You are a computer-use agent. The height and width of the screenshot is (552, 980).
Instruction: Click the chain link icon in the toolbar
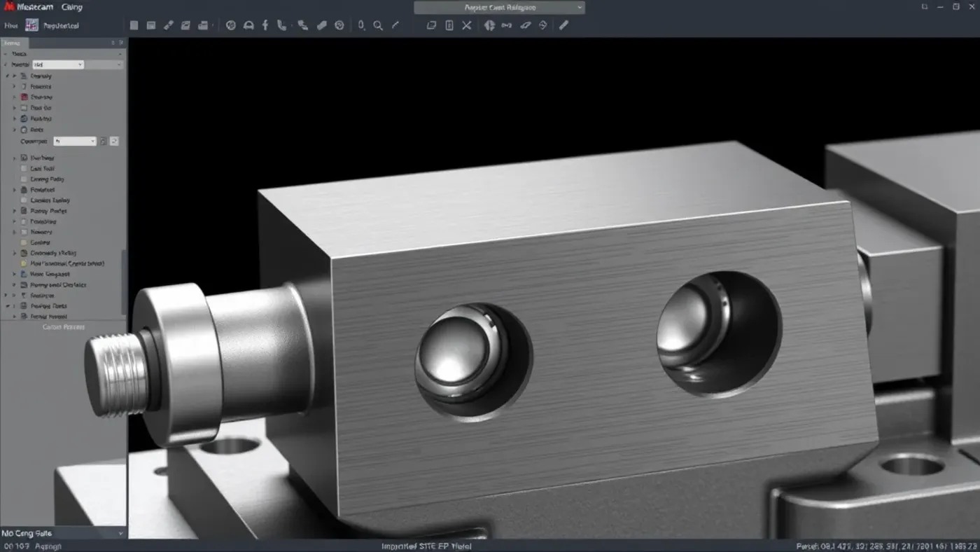(507, 25)
